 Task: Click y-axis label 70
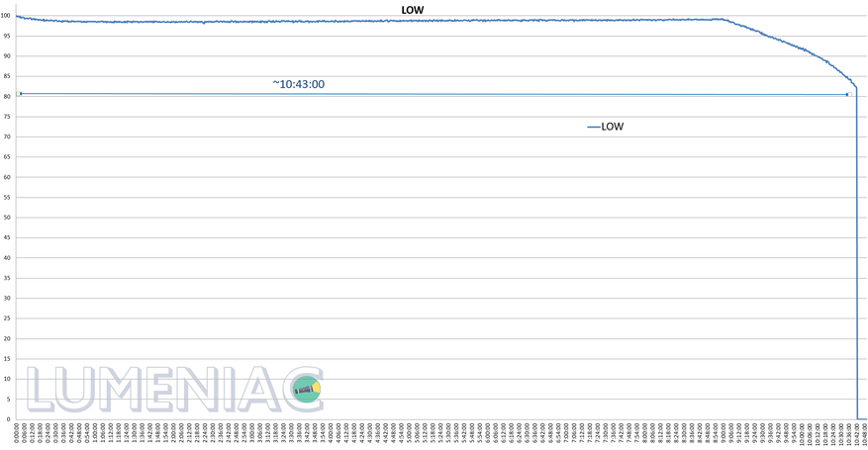[x=7, y=136]
